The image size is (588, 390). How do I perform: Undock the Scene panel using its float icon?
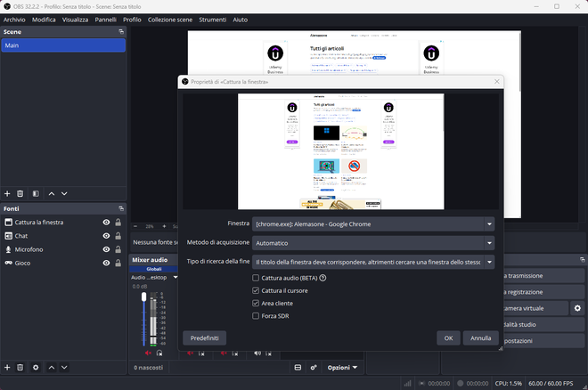[x=121, y=32]
